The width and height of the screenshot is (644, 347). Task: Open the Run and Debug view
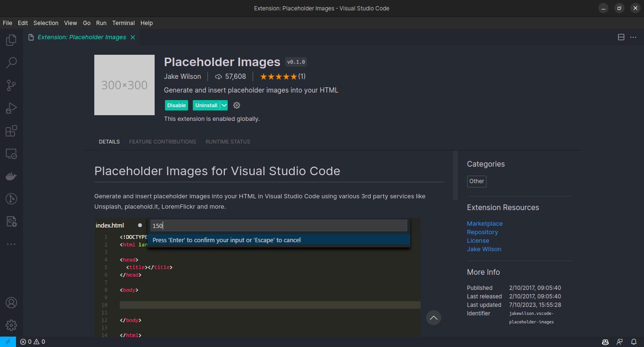(x=11, y=108)
